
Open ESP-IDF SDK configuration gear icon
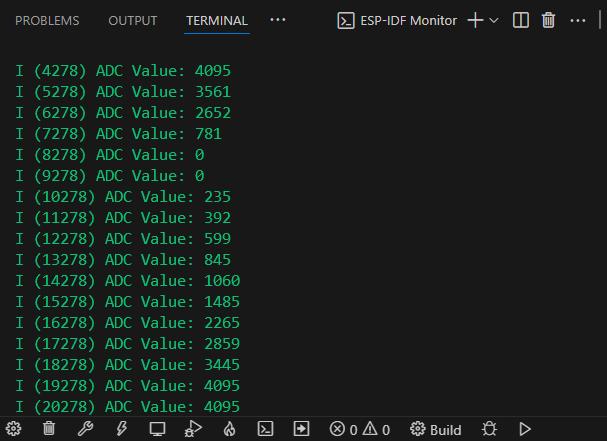(x=14, y=429)
